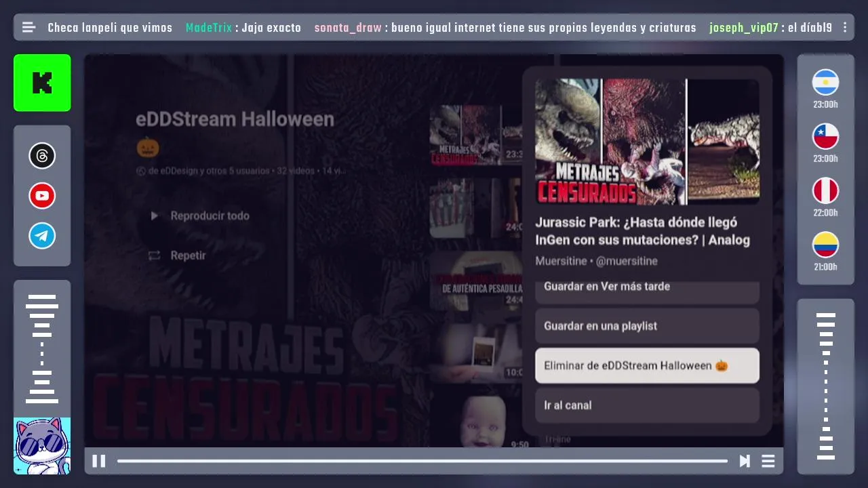Viewport: 868px width, 488px height.
Task: Open the large Metrajes Censurados thumbnail
Action: click(647, 142)
